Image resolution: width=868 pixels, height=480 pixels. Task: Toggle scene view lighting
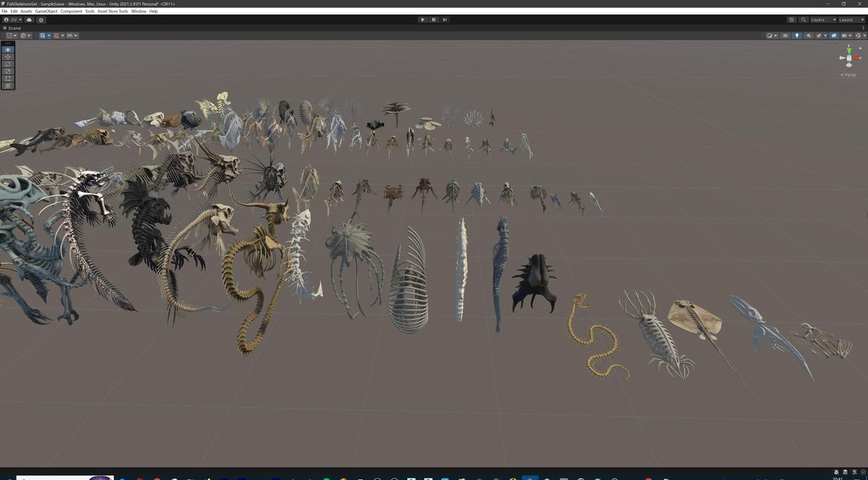click(797, 35)
